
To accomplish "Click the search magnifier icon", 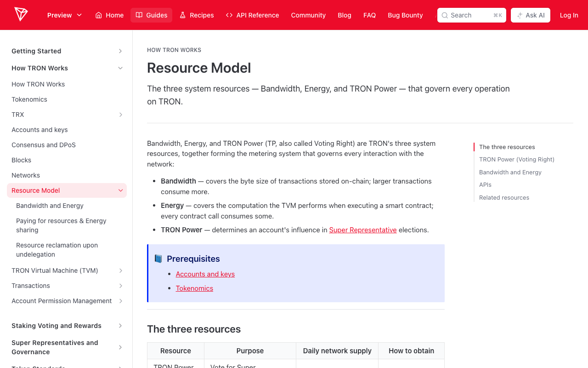I will (x=445, y=15).
